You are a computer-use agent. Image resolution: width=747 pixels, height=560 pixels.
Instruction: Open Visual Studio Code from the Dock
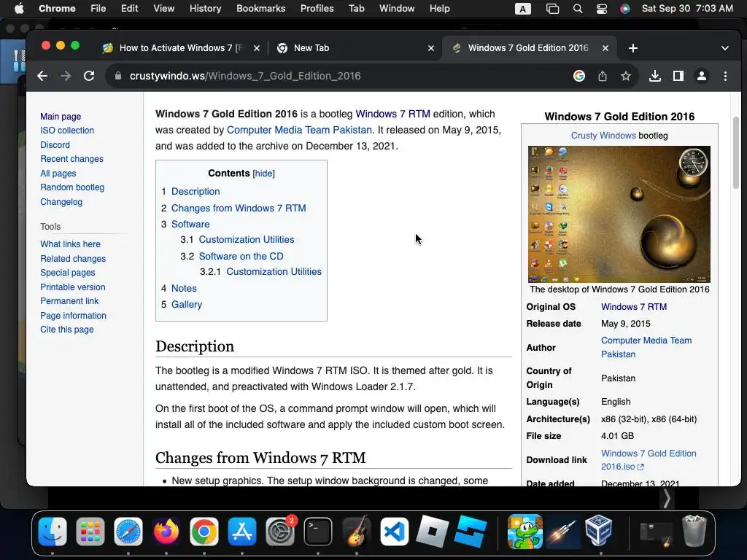click(394, 532)
